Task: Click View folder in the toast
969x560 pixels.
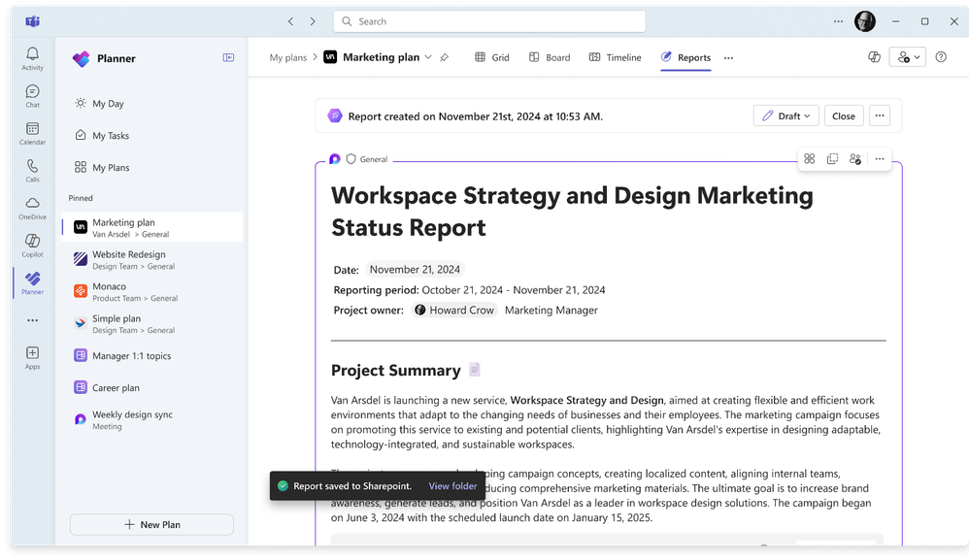Action: pyautogui.click(x=453, y=486)
